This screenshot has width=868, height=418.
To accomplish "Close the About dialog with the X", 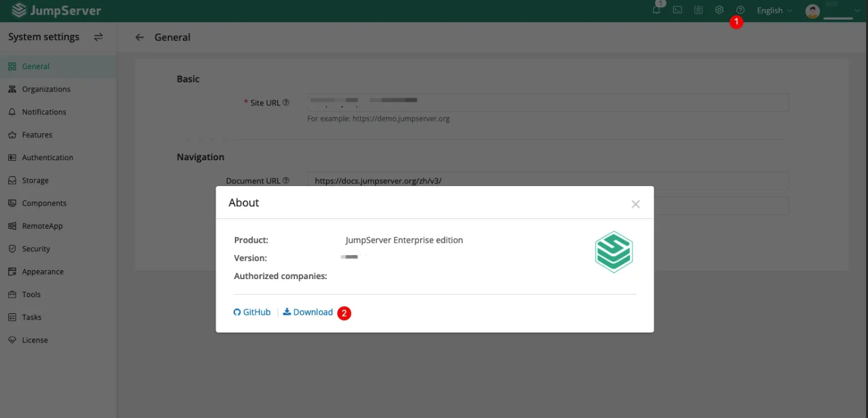I will pos(636,204).
